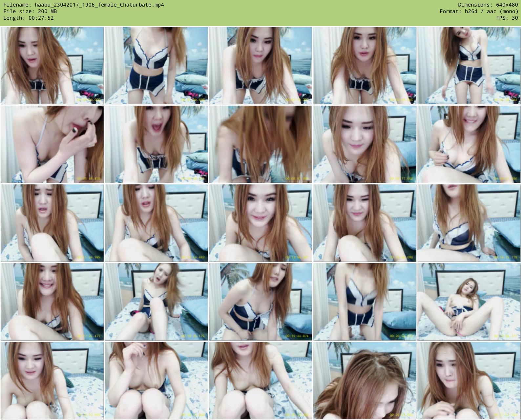This screenshot has height=420, width=521.
Task: Click the Length 00:27:52 label
Action: click(x=29, y=18)
